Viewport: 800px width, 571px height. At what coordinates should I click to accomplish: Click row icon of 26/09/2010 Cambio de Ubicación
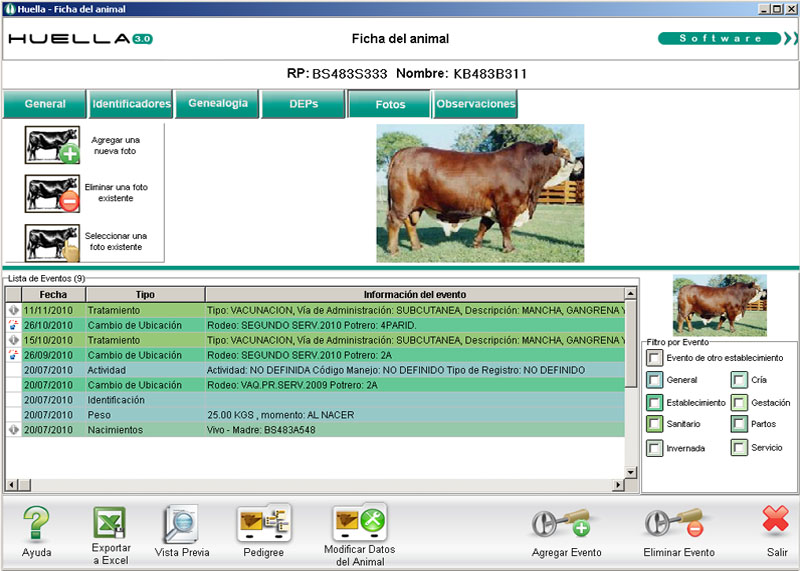pos(13,355)
